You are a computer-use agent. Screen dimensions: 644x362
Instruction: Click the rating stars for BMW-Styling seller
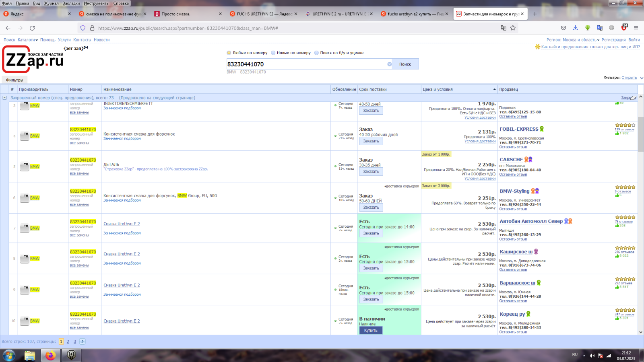[x=625, y=187]
